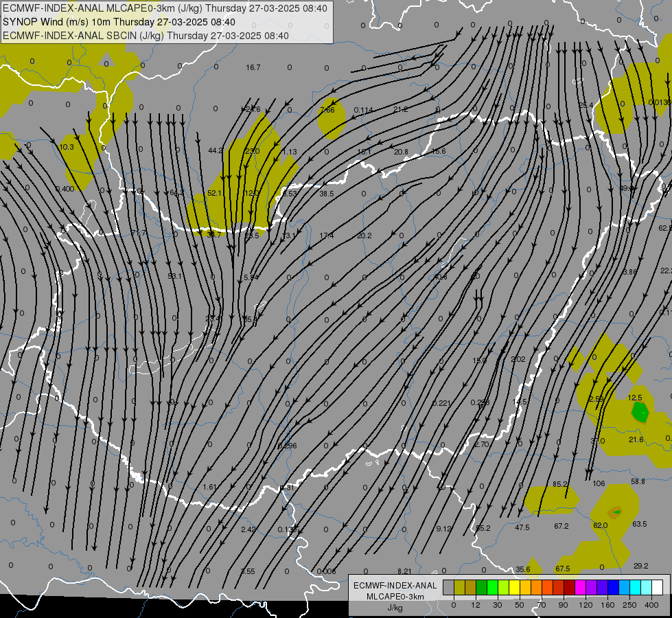Click the map value 21.6
Viewport: 672px width, 618px height.
tap(636, 439)
